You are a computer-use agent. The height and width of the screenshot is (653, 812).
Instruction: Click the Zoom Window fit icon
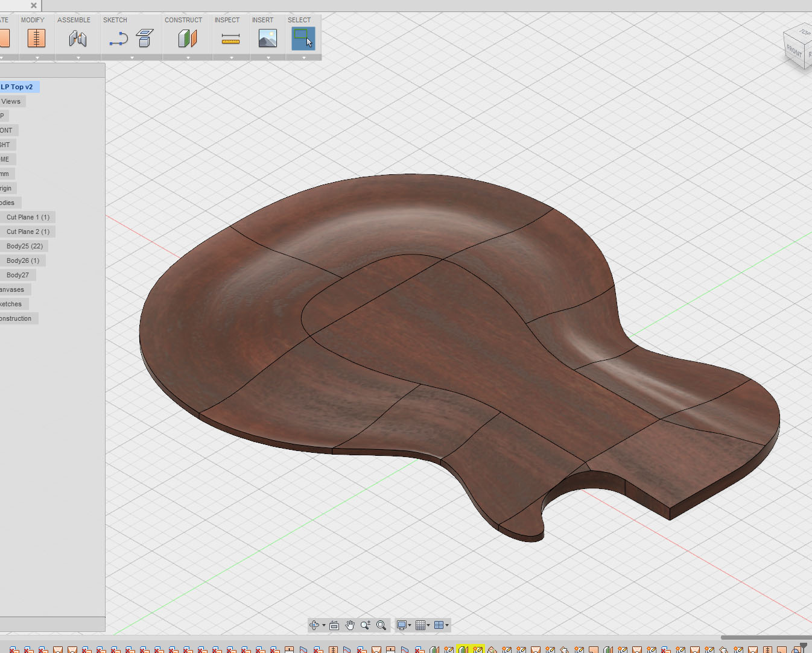tap(381, 625)
